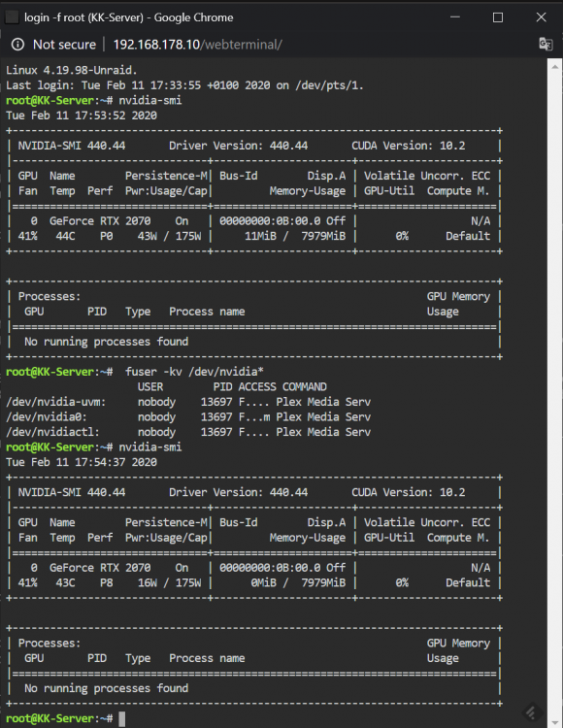Click the '43C' temperature value

pyautogui.click(x=65, y=583)
